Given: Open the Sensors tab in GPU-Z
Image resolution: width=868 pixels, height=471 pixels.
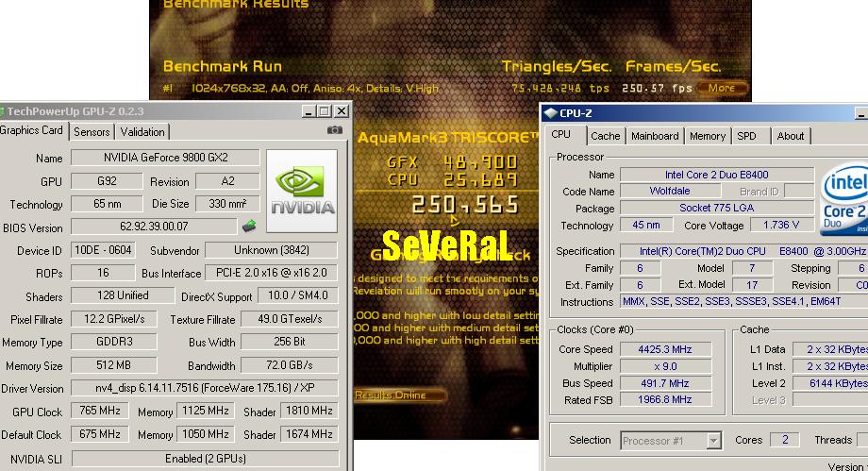Looking at the screenshot, I should (x=92, y=132).
